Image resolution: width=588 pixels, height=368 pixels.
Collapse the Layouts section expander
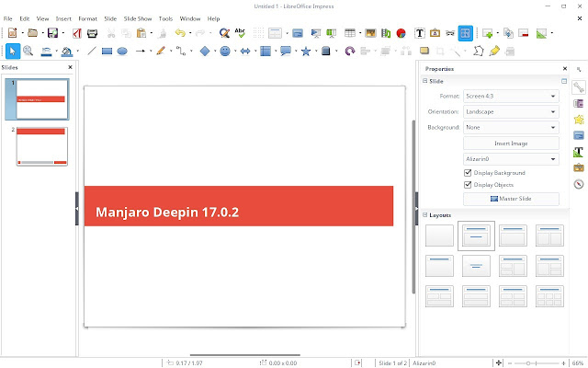pyautogui.click(x=424, y=214)
